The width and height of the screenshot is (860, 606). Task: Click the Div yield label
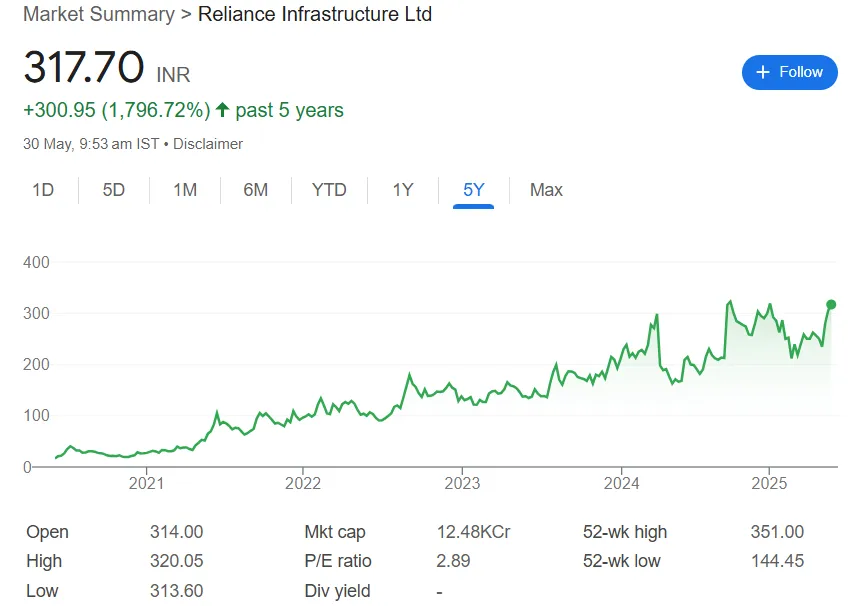tap(337, 591)
